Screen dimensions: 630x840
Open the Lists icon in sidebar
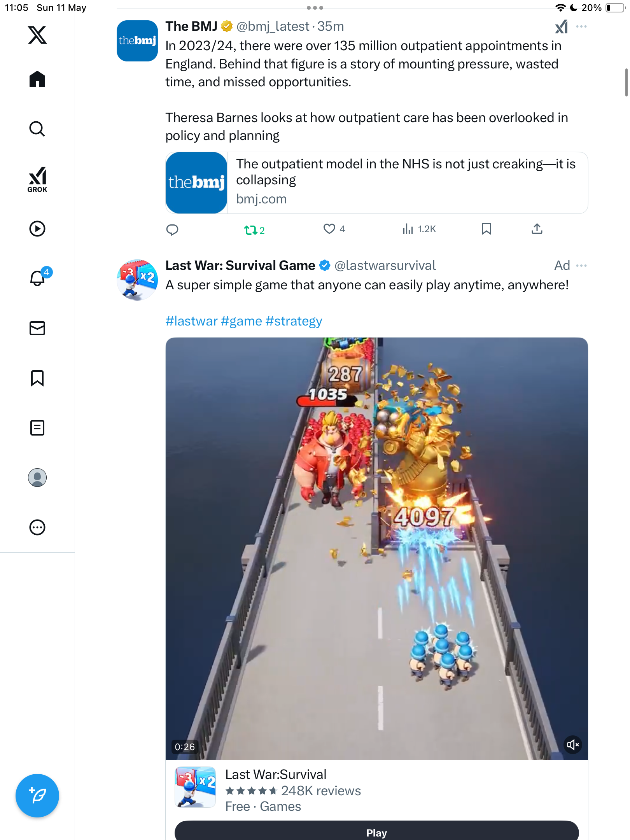37,428
